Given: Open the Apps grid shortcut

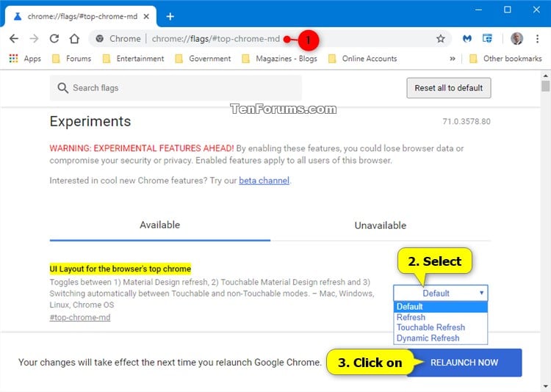Looking at the screenshot, I should click(25, 58).
